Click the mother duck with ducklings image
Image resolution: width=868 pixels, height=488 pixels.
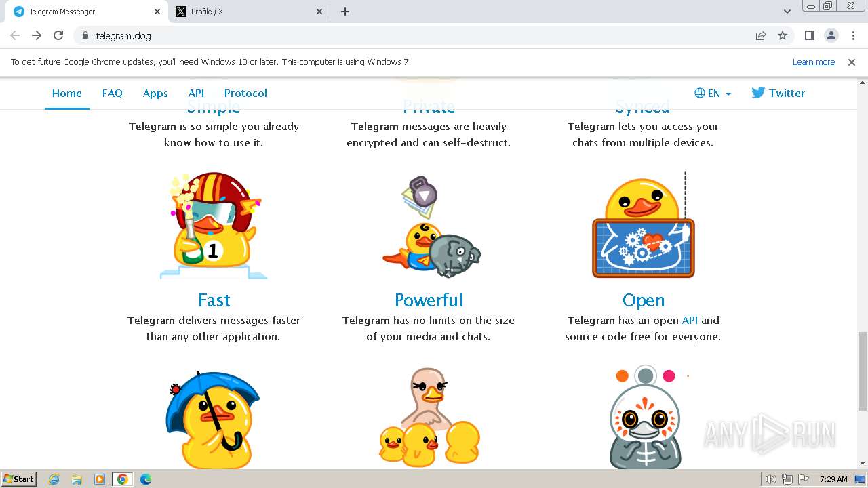[x=429, y=418]
